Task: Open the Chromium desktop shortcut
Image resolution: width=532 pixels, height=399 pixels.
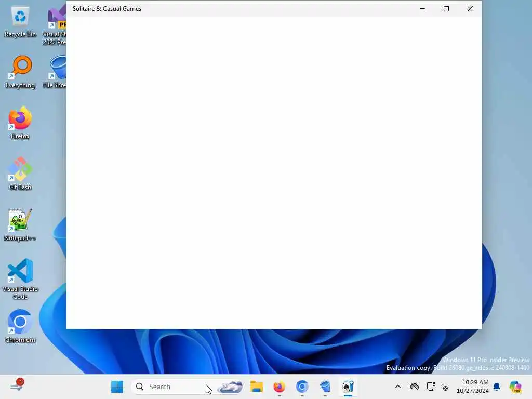Action: point(20,326)
